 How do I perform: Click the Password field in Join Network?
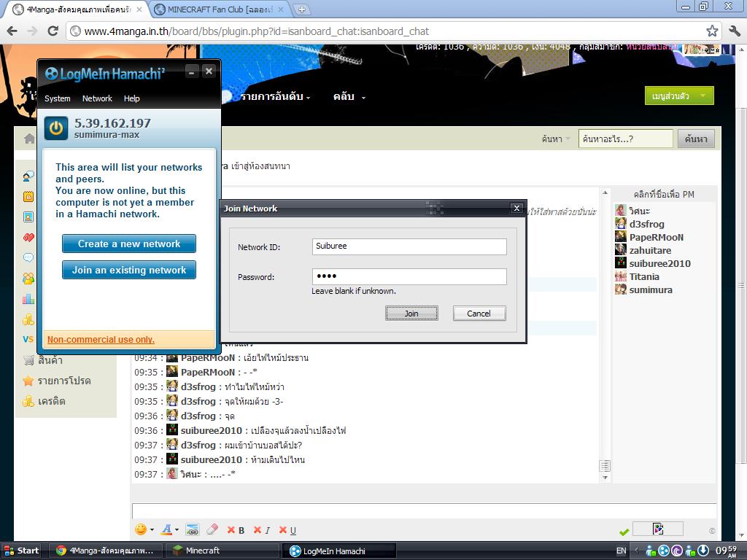coord(409,276)
